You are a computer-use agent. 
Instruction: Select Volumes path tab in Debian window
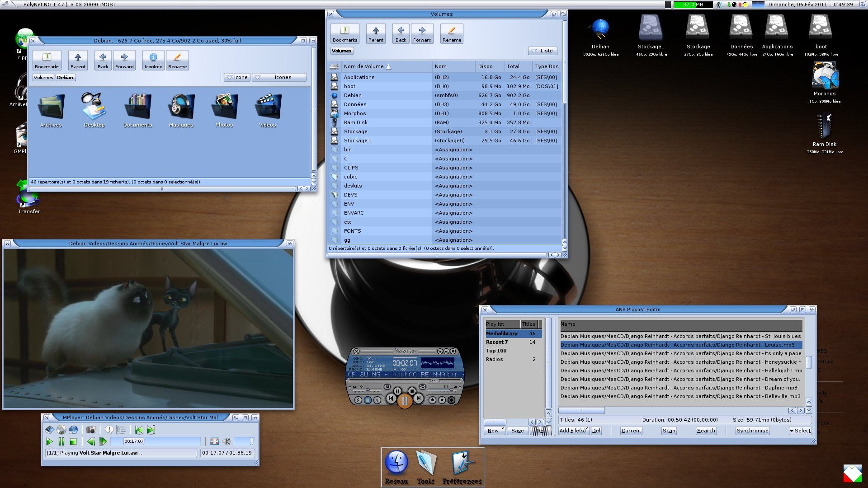[x=43, y=77]
